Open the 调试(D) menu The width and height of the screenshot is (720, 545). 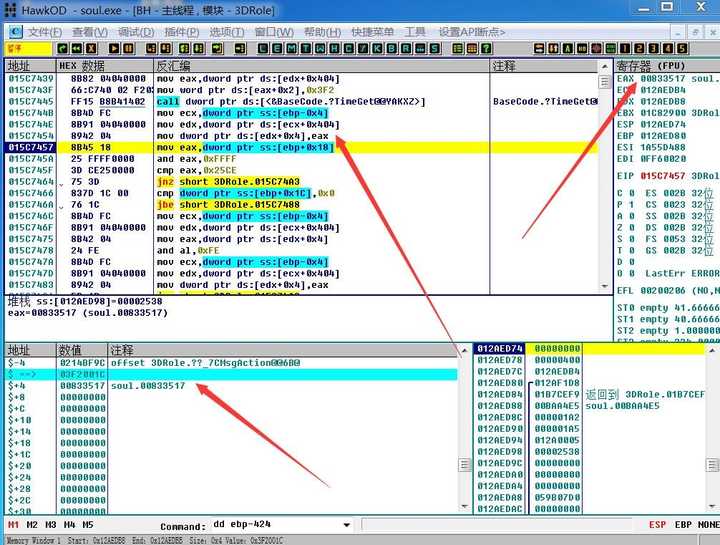[x=136, y=32]
